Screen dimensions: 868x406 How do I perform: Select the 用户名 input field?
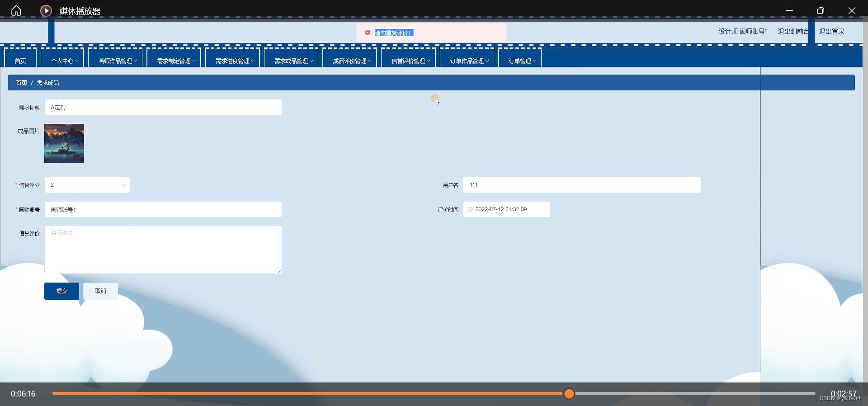tap(582, 185)
